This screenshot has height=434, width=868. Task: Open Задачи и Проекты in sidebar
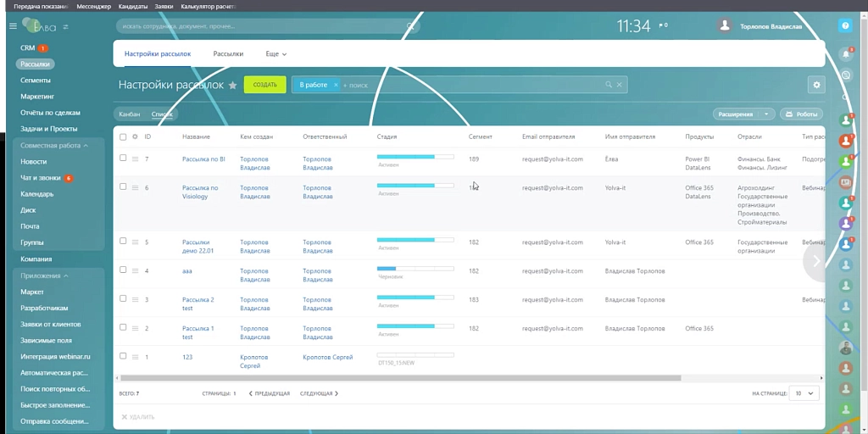(48, 129)
